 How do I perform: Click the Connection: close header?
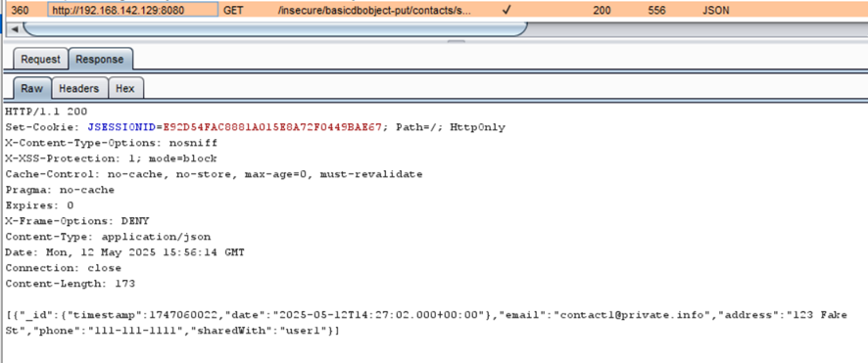tap(63, 268)
